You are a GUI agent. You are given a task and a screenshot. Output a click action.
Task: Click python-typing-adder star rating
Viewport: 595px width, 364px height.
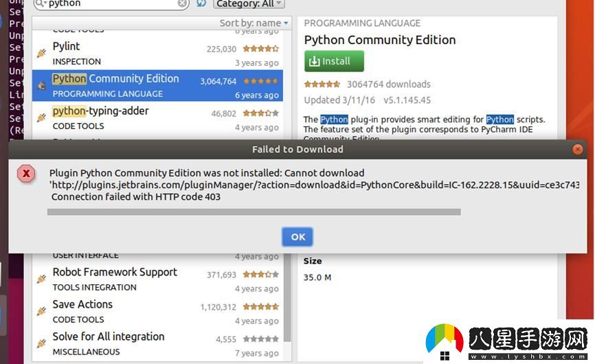coord(260,113)
